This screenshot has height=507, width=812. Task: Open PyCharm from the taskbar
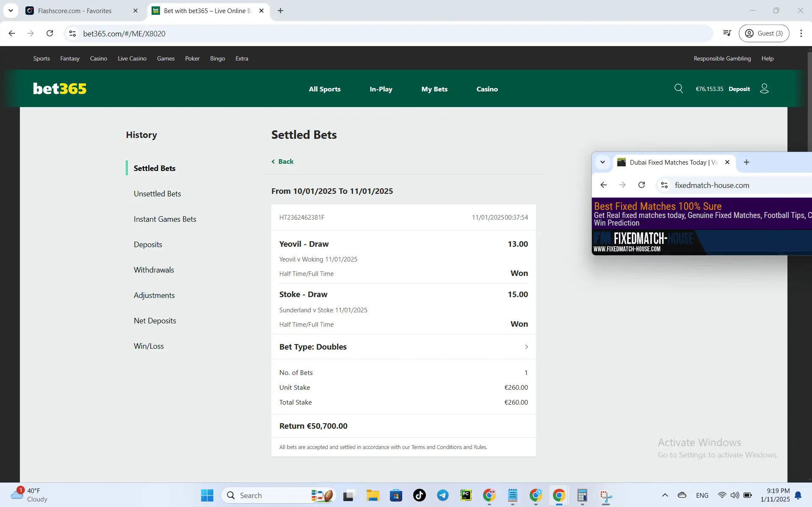pos(466,495)
